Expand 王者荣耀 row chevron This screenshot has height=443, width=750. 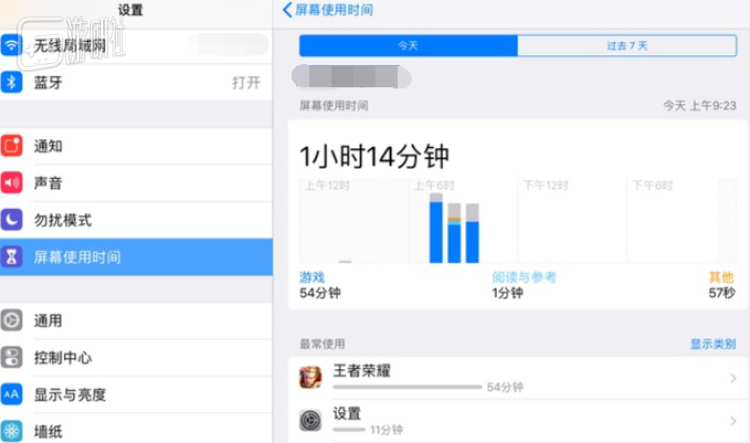733,378
